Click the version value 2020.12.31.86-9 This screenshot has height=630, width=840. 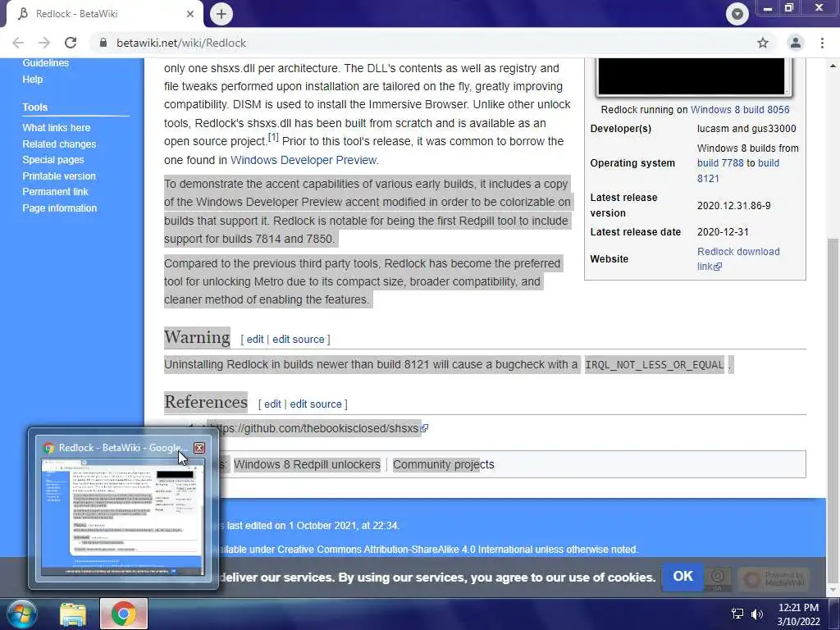coord(734,206)
